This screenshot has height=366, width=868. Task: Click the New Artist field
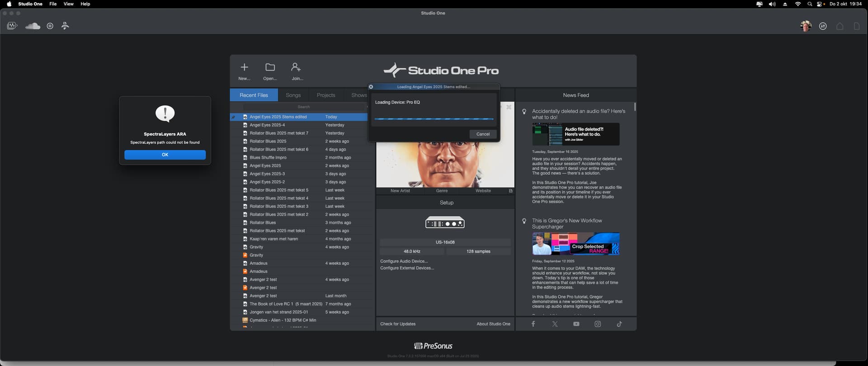(400, 191)
